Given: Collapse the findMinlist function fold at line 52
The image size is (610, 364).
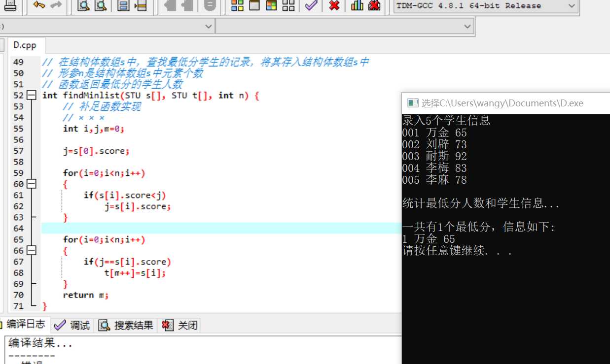Looking at the screenshot, I should coord(32,95).
